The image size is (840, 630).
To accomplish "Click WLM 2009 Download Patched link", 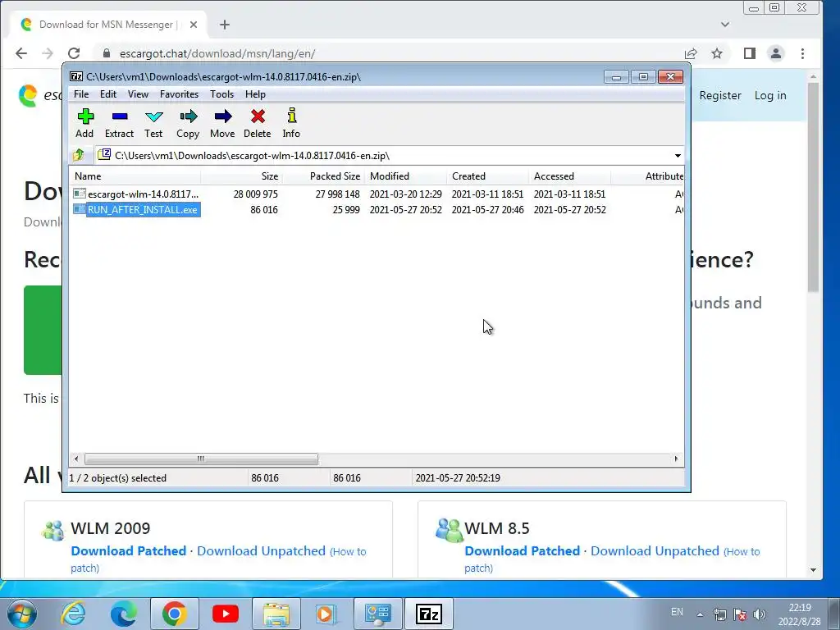I will (x=129, y=550).
